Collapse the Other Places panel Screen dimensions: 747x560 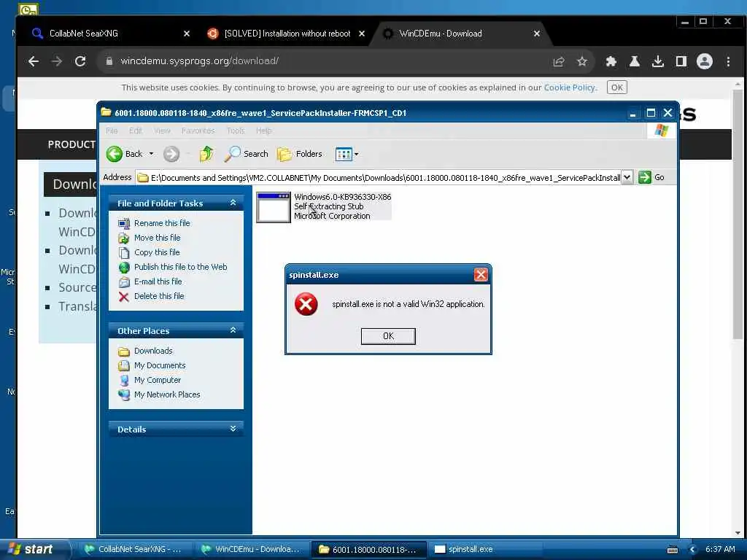pos(233,330)
